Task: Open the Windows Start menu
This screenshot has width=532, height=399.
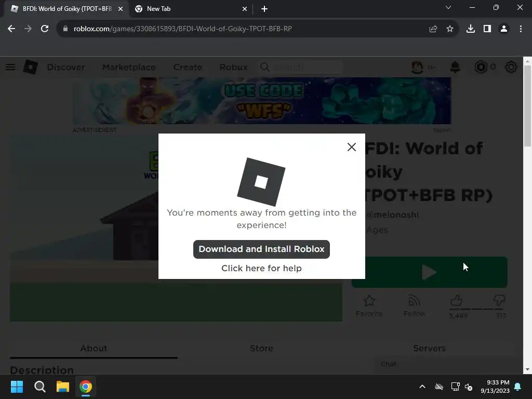Action: 17,387
